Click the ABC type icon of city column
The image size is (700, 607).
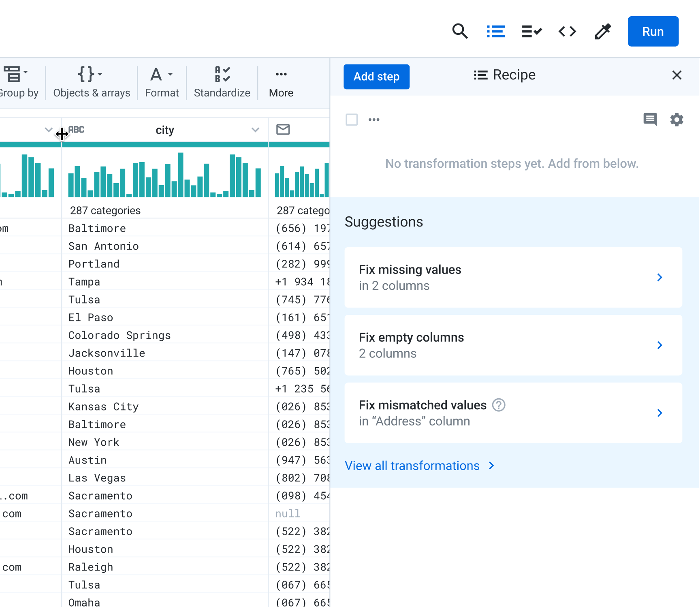pyautogui.click(x=76, y=130)
